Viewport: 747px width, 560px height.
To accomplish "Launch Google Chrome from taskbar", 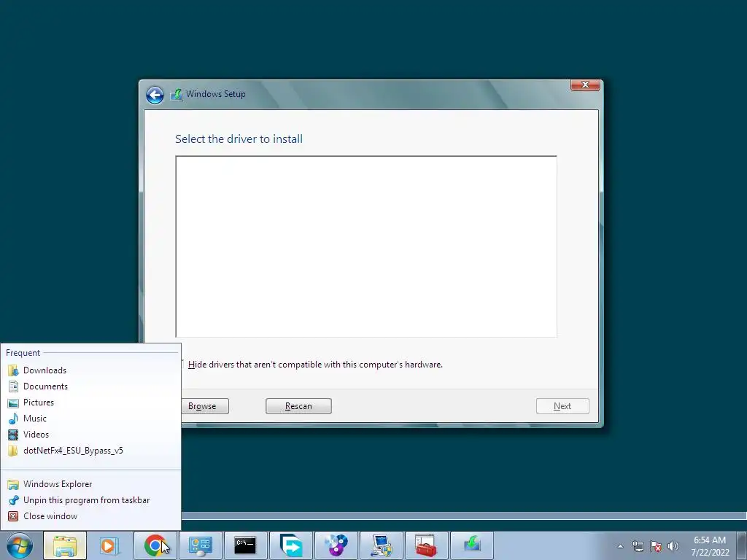I will point(155,545).
